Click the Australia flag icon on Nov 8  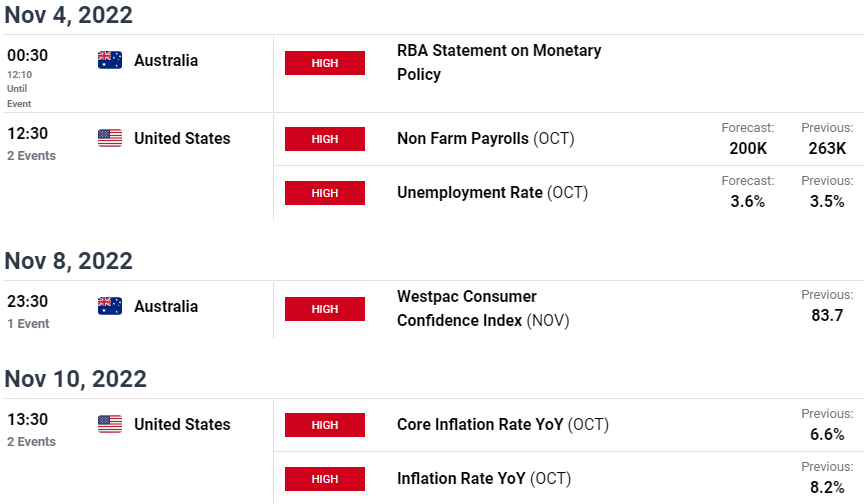click(110, 306)
